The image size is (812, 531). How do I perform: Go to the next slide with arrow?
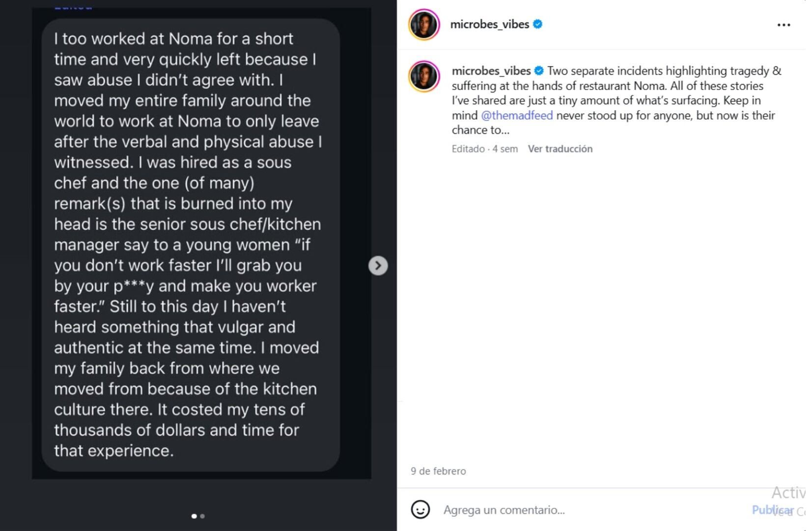coord(378,265)
